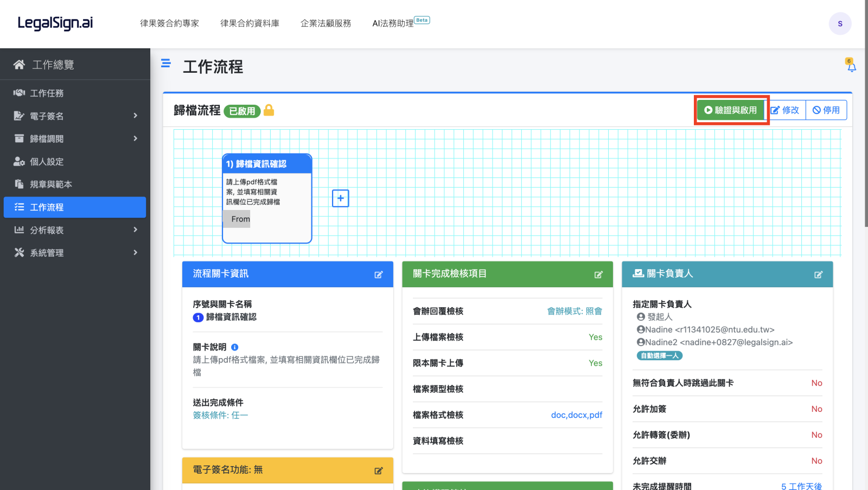Screen dimensions: 868x490
Task: Click the 系統管理 tools icon
Action: 19,252
